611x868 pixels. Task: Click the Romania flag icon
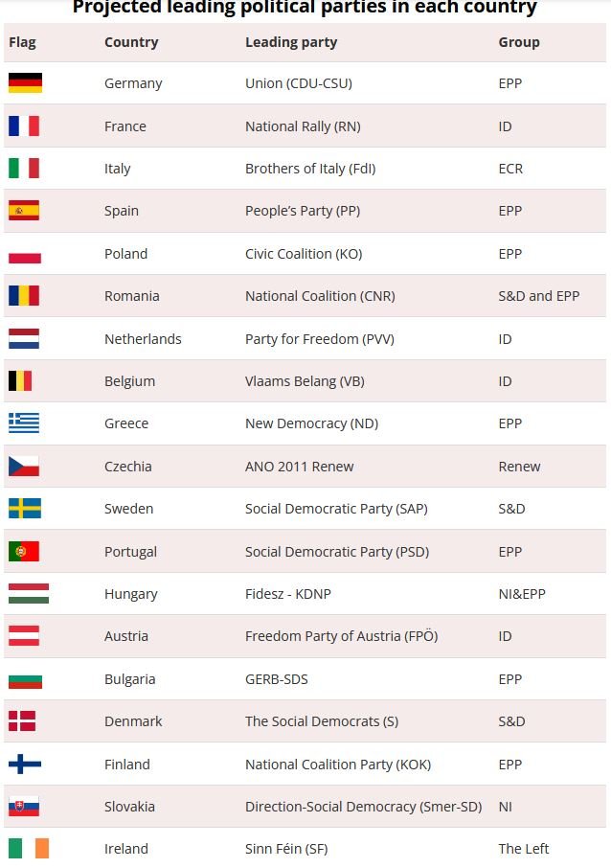pyautogui.click(x=24, y=295)
